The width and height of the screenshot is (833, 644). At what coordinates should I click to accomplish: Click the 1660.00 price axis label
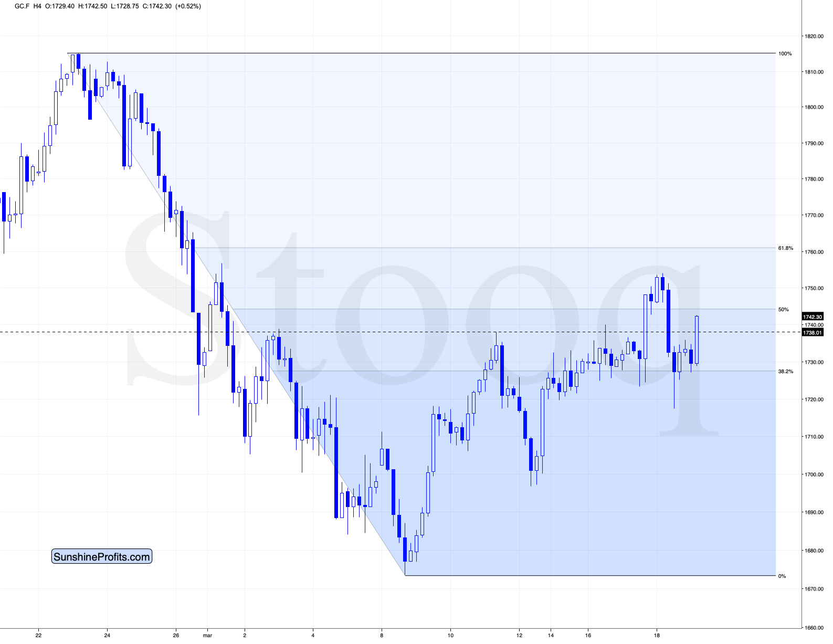(814, 628)
